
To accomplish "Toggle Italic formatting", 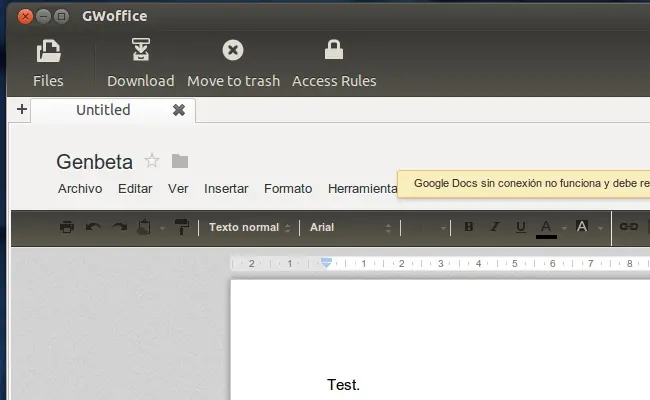I will point(495,227).
